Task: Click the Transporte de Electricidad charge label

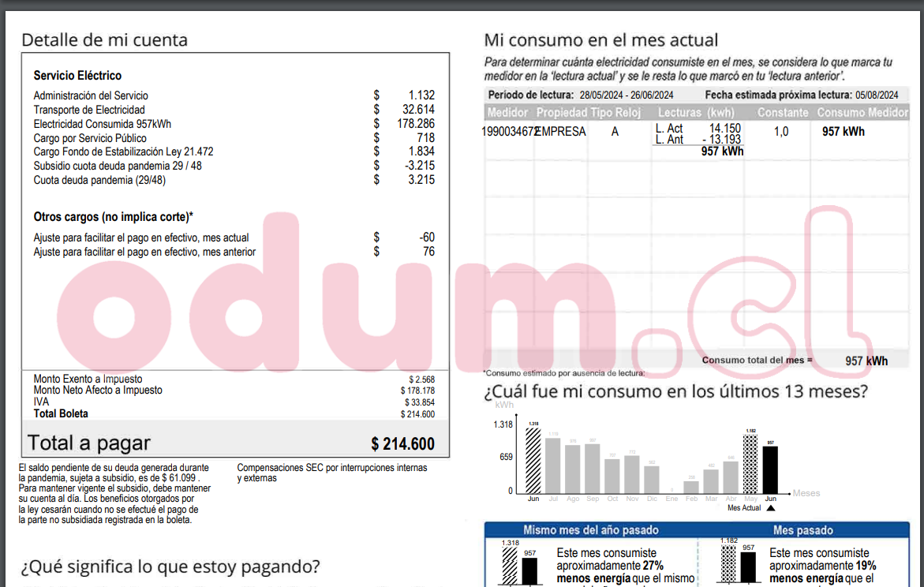Action: pyautogui.click(x=89, y=110)
